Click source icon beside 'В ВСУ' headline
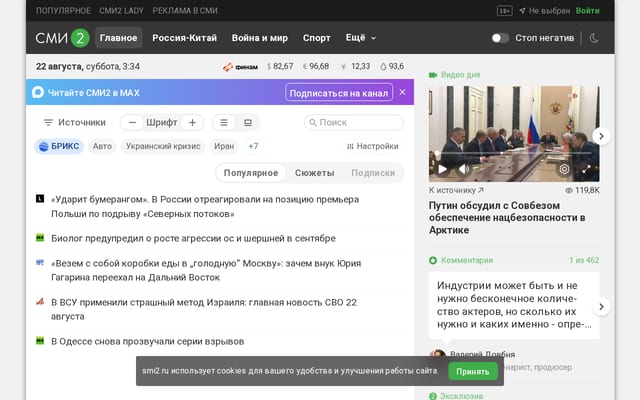Image resolution: width=640 pixels, height=400 pixels. [40, 302]
